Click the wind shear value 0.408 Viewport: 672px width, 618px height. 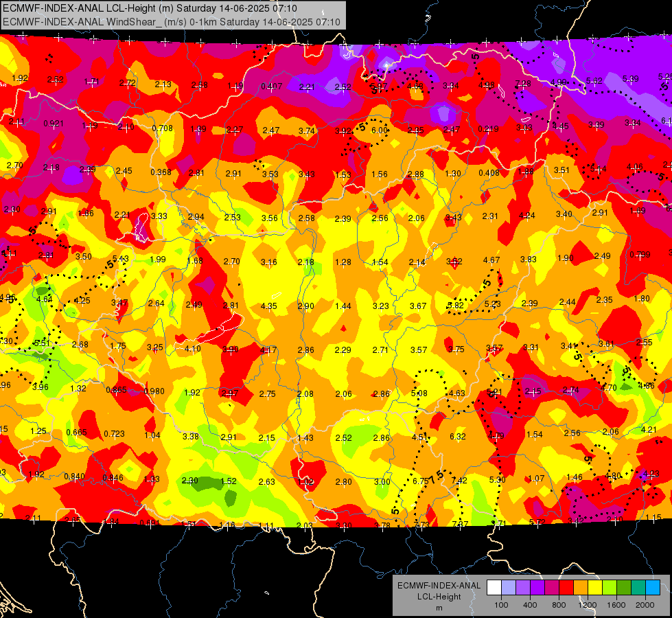(x=489, y=173)
